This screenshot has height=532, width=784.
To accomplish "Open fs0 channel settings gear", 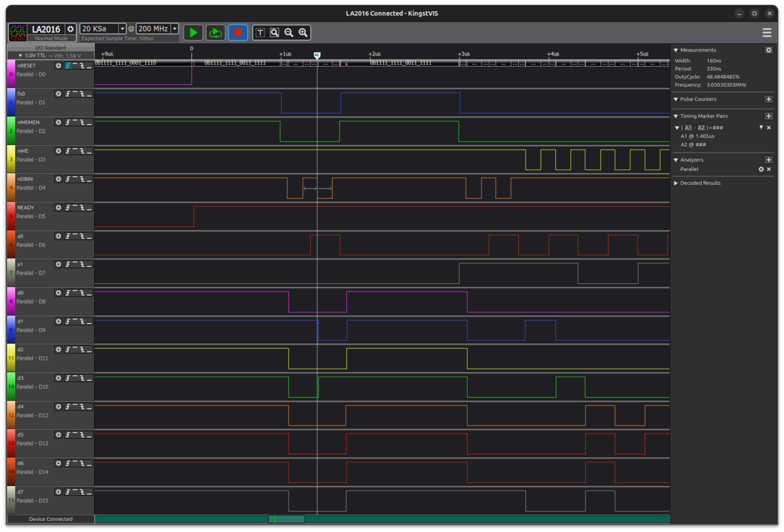I will tap(58, 94).
